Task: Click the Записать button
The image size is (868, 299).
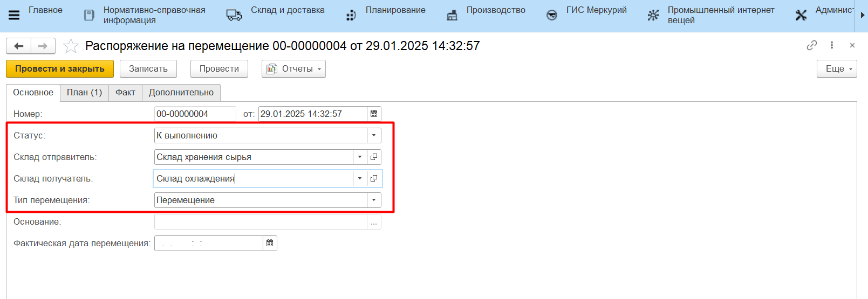Action: (x=148, y=69)
